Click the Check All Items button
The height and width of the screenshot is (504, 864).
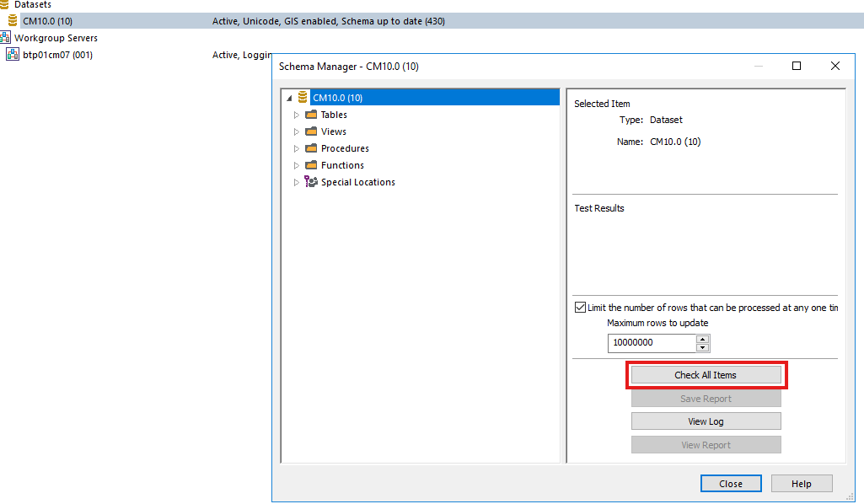point(706,374)
